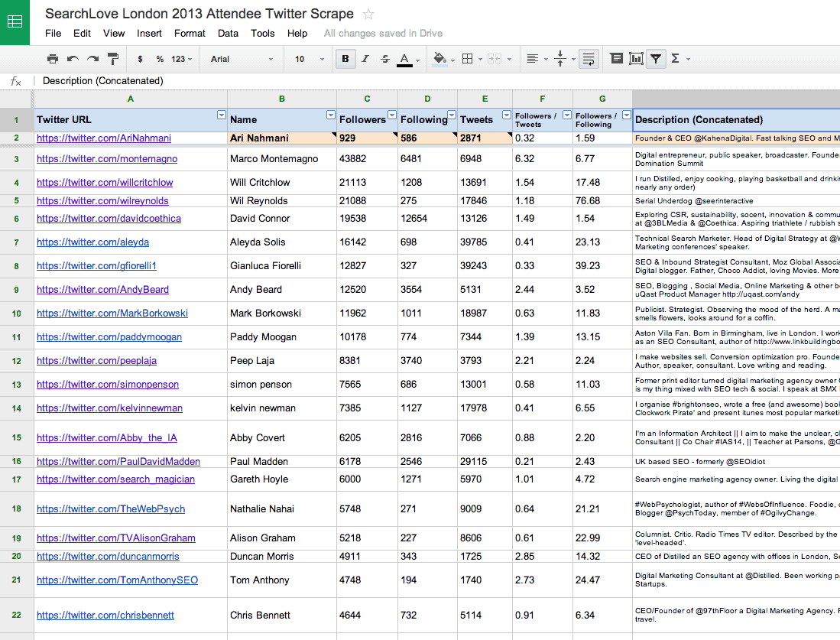Click the Merge cells icon
Screen dimensions: 840x640
(495, 59)
